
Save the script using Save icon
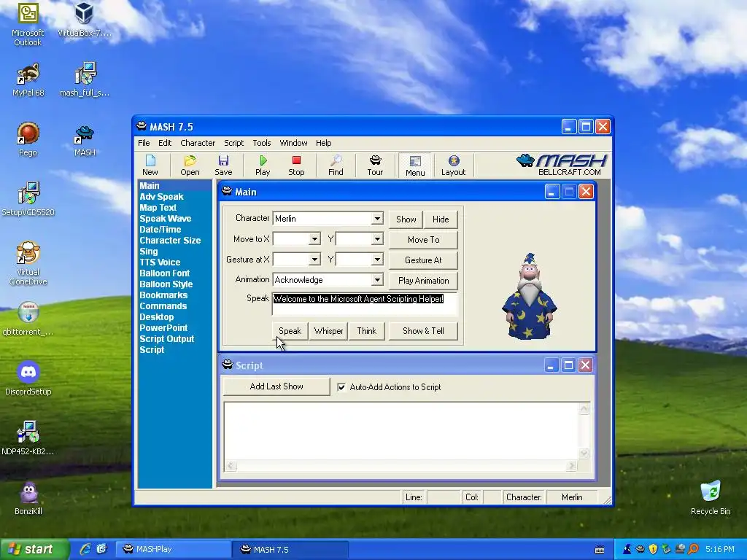click(x=223, y=166)
